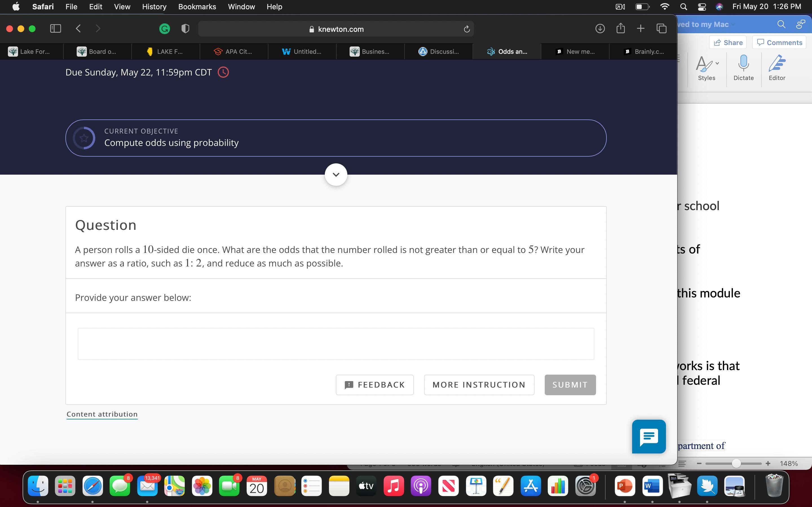Open the blue chat support icon

click(648, 436)
